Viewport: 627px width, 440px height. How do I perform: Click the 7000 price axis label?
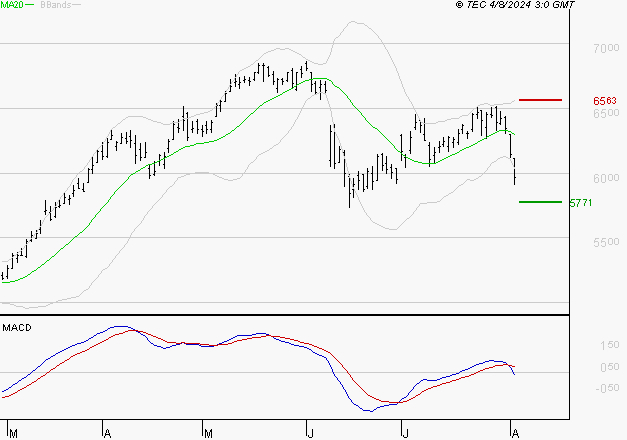click(606, 48)
